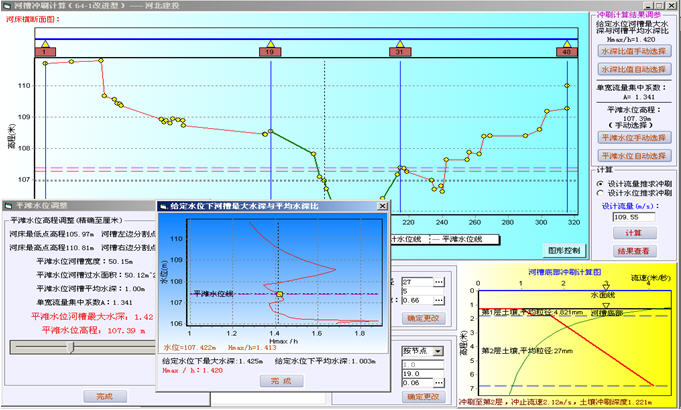This screenshot has width=681, height=410.
Task: Select 设计水位推求冲刷 radio option
Action: pyautogui.click(x=600, y=194)
